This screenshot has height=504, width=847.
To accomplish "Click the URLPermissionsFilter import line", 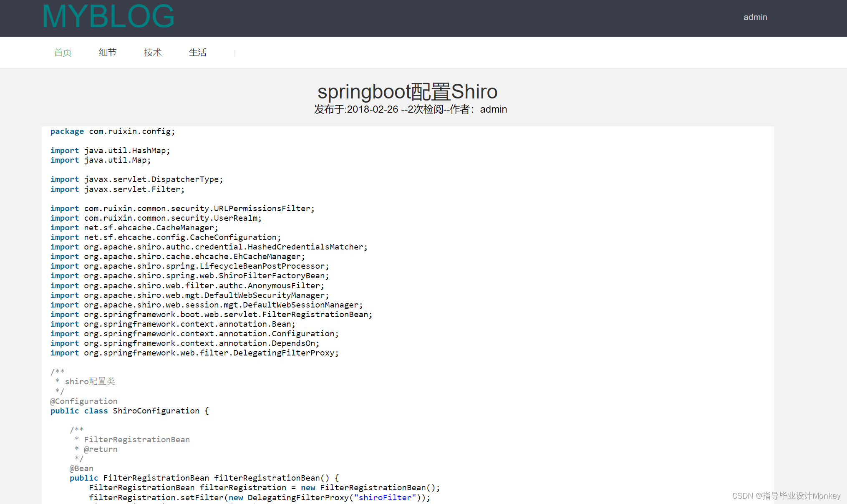I will 182,209.
